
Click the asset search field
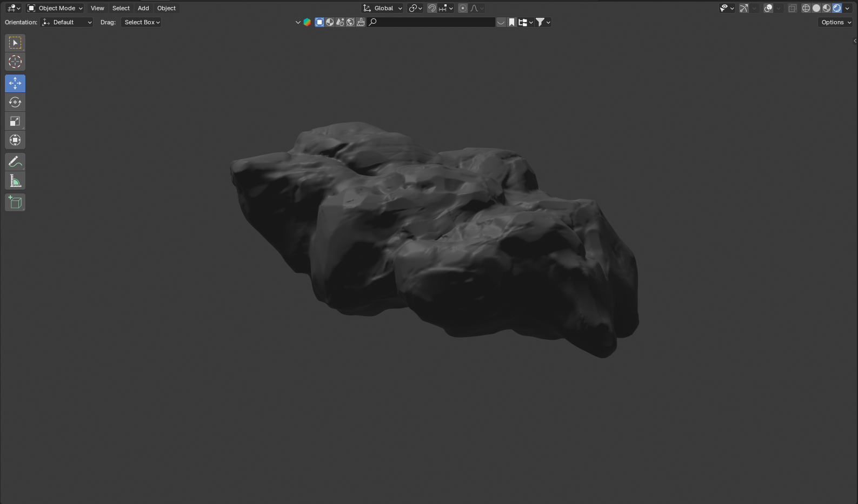(431, 22)
